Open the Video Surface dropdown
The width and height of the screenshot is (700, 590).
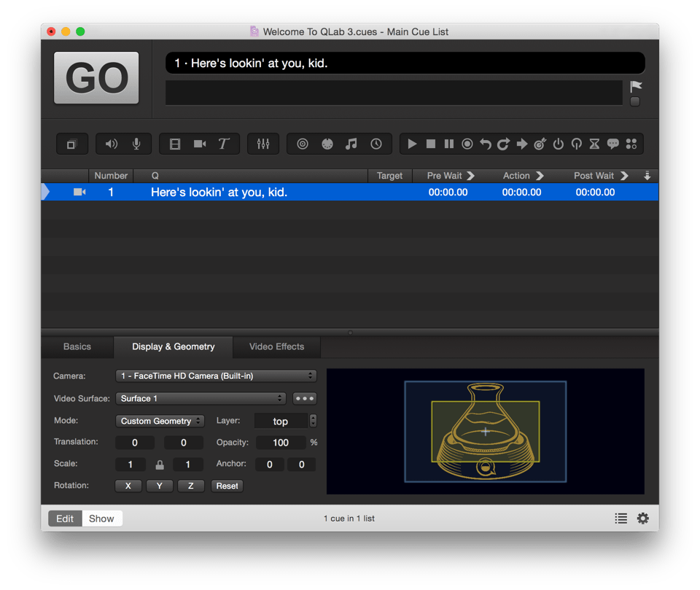[x=201, y=399]
